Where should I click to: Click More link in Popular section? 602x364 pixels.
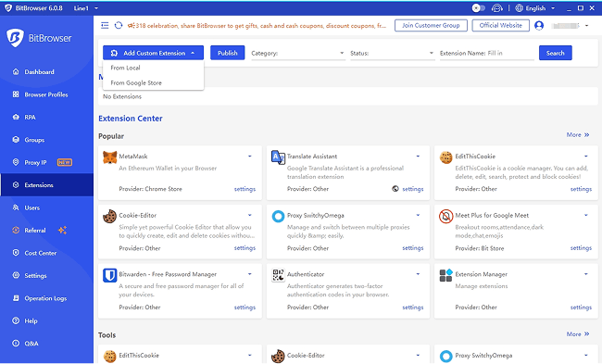click(x=578, y=135)
